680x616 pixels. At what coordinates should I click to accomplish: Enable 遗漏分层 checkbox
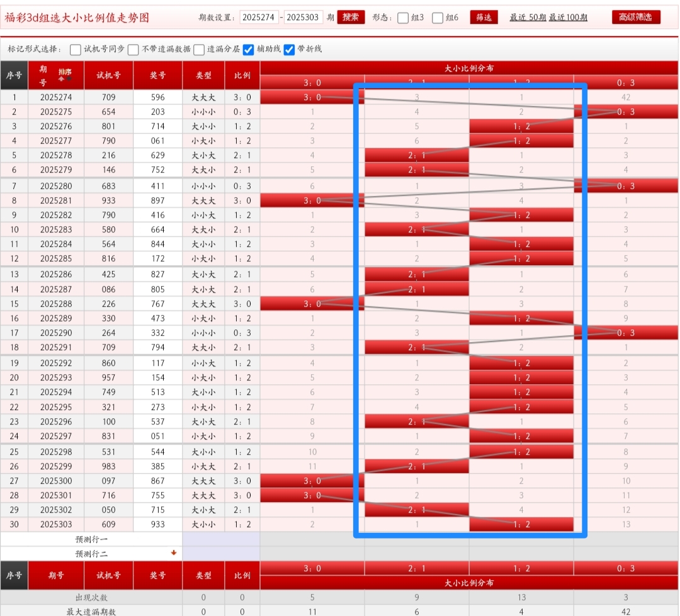point(199,50)
